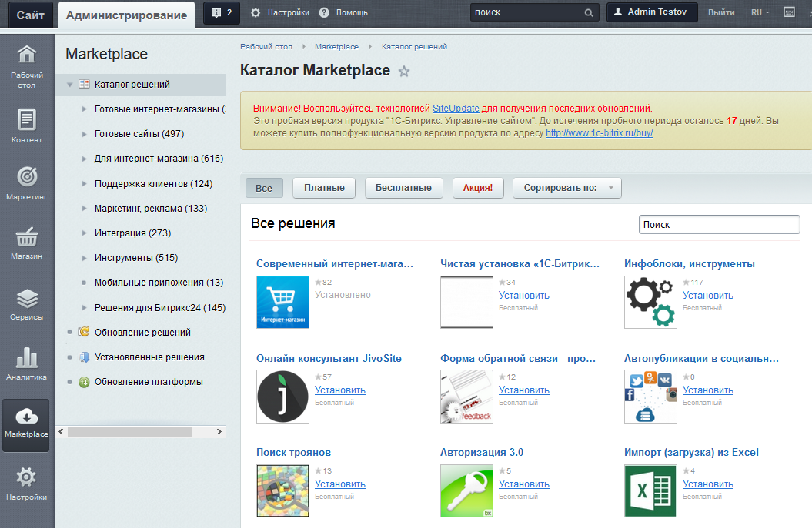
Task: Install Онлайн консультант JivoSite
Action: pos(340,390)
